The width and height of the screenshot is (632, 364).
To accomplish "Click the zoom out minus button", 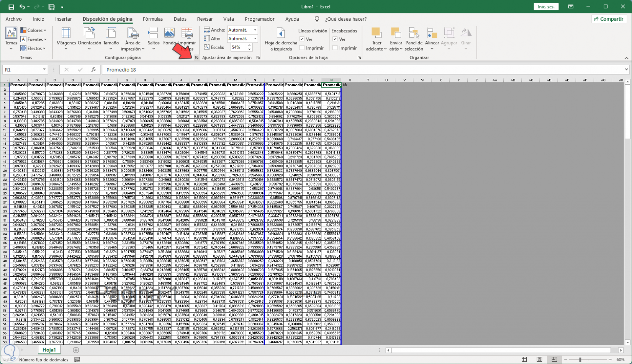I will pos(566,360).
